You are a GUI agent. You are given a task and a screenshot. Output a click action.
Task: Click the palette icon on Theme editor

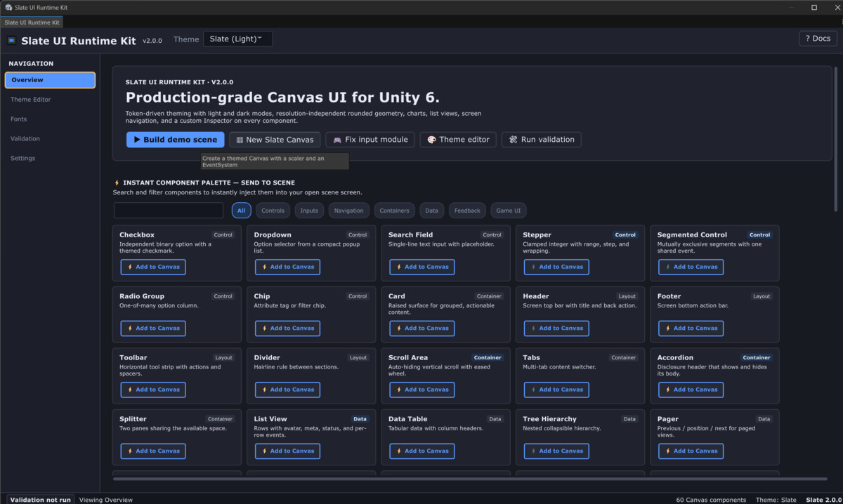(x=431, y=140)
